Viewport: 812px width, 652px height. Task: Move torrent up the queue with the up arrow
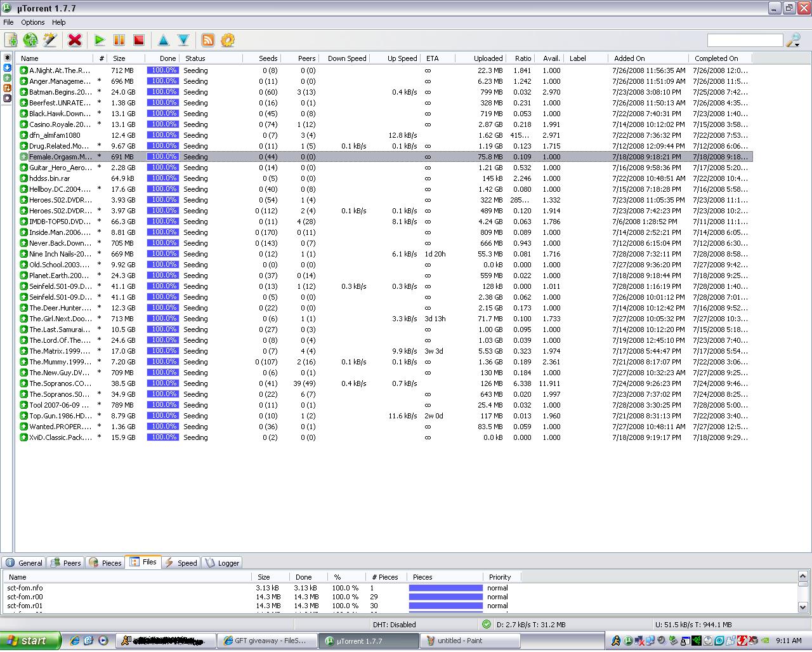(164, 40)
